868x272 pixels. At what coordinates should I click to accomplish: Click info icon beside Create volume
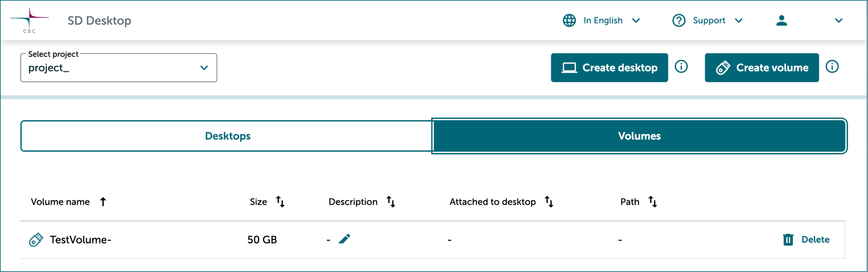[832, 67]
